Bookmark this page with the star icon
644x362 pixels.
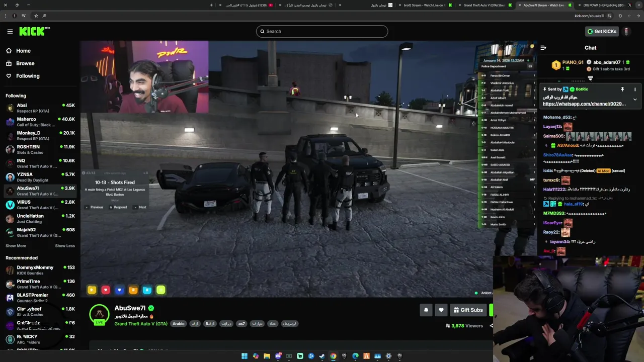(36, 16)
